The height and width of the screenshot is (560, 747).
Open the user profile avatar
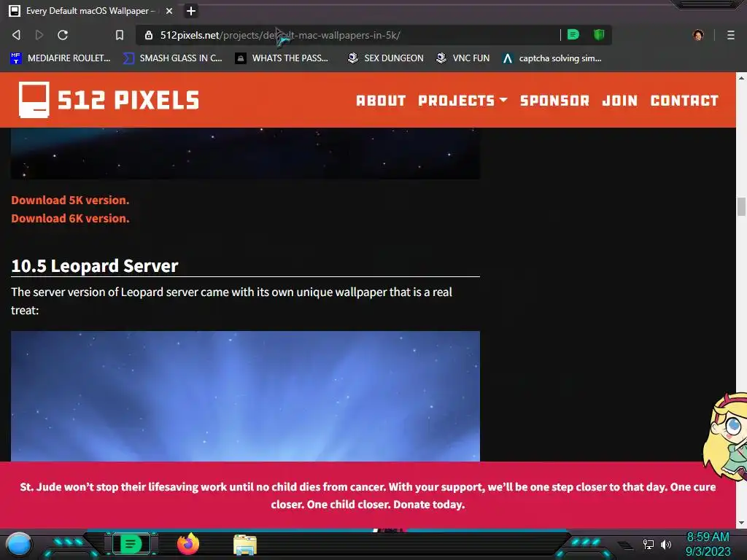[698, 35]
